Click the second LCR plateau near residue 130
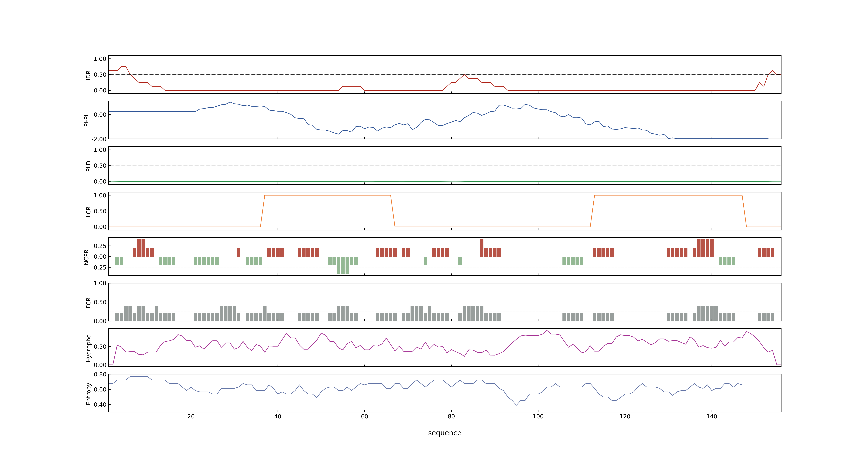The image size is (868, 463). [668, 195]
